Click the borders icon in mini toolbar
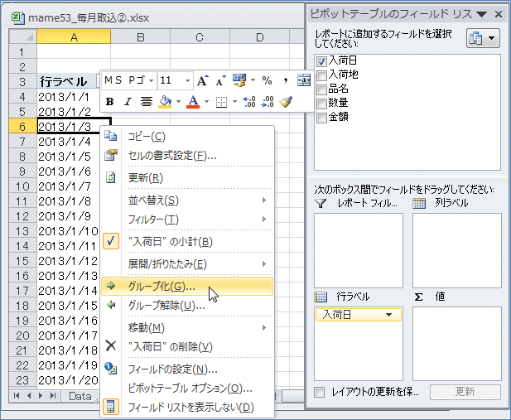This screenshot has width=511, height=420. pos(221,102)
